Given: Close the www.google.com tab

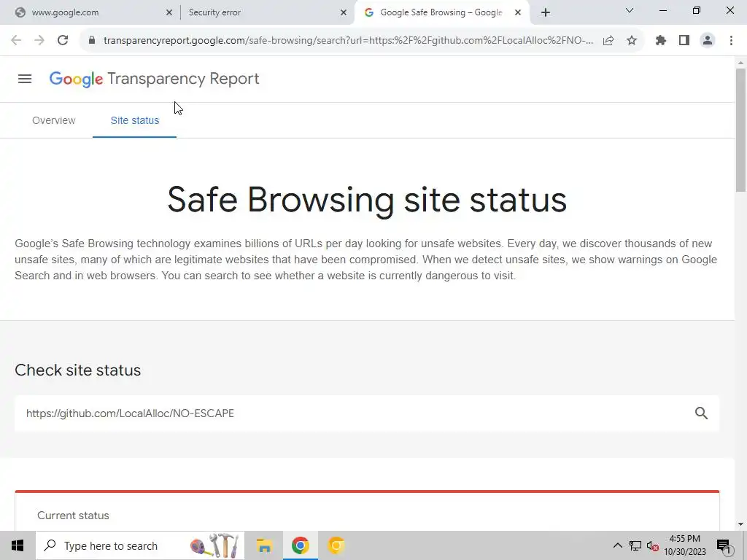Looking at the screenshot, I should (169, 13).
